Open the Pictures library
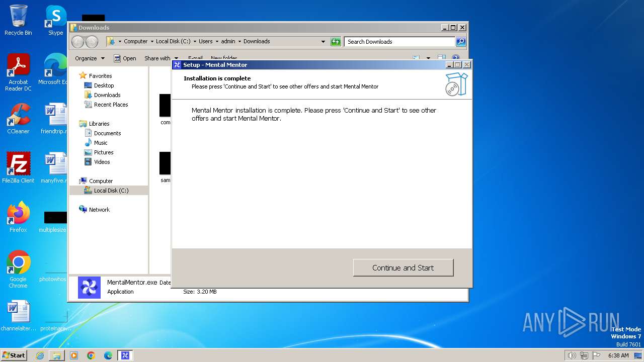The image size is (644, 362). click(104, 152)
